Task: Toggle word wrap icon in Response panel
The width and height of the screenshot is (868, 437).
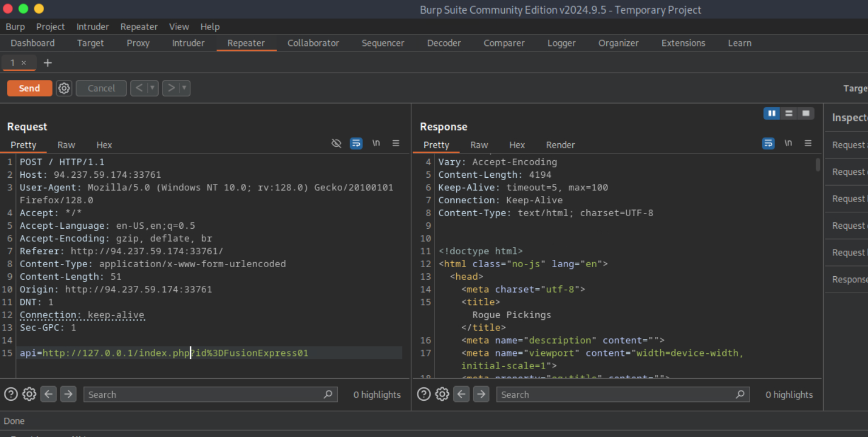Action: pos(768,144)
